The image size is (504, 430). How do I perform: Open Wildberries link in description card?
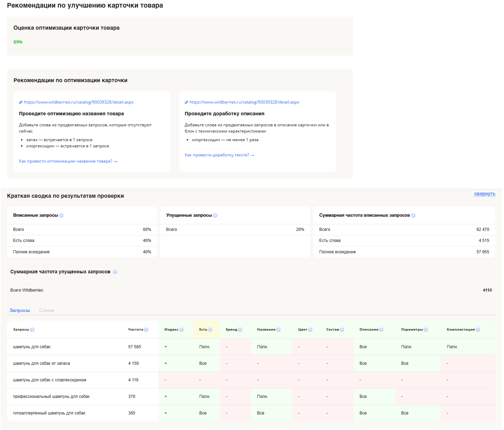[x=244, y=102]
